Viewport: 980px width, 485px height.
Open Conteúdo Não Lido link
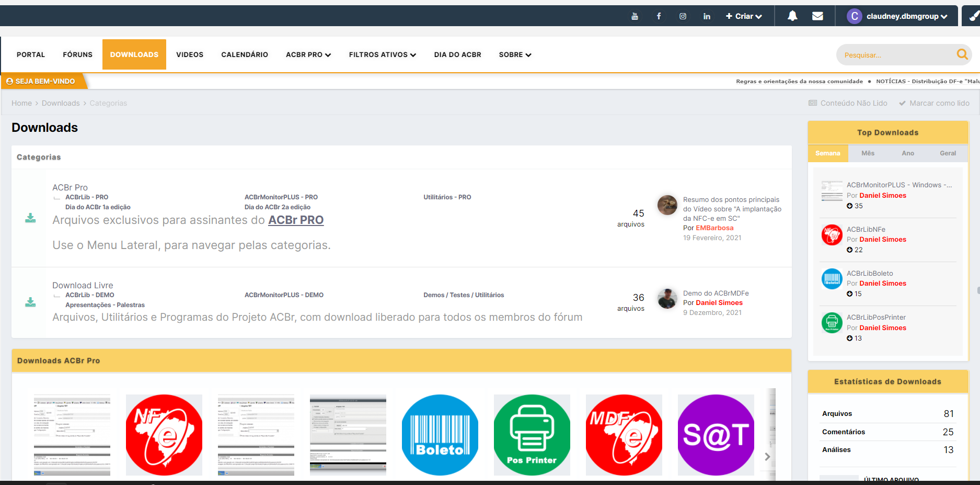pyautogui.click(x=848, y=103)
